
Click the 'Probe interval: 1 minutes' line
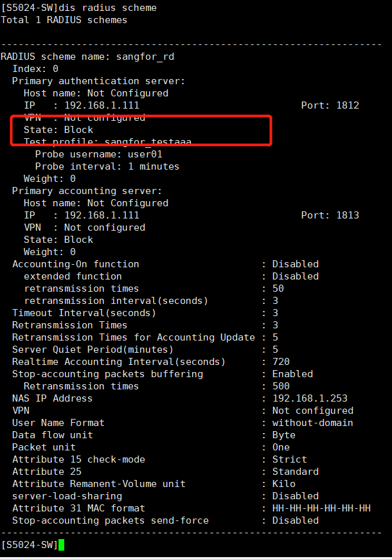tap(107, 166)
